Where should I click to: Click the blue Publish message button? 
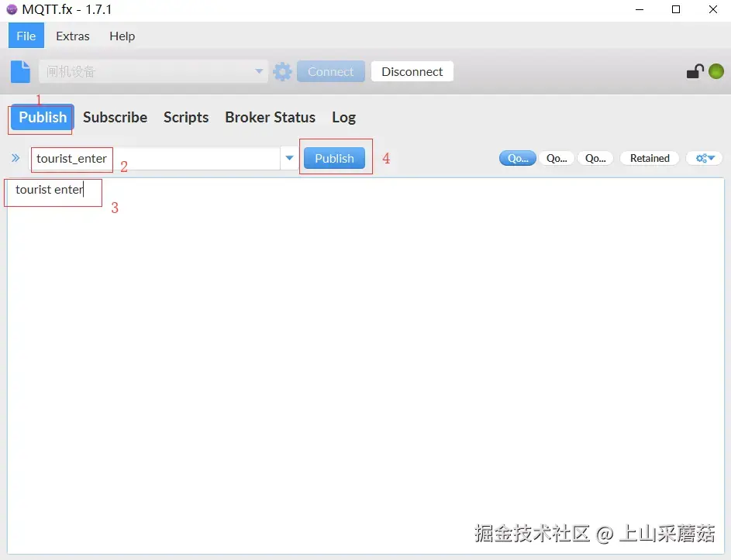(x=334, y=159)
